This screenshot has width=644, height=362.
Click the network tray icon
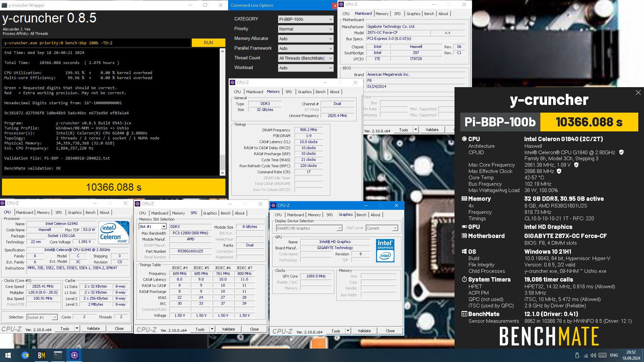point(586,355)
